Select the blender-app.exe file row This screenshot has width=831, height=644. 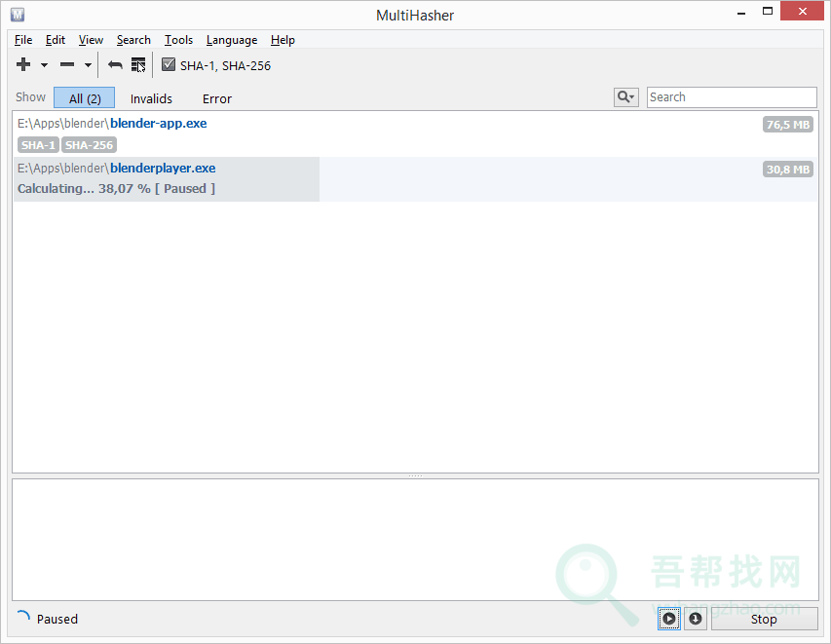click(390, 133)
